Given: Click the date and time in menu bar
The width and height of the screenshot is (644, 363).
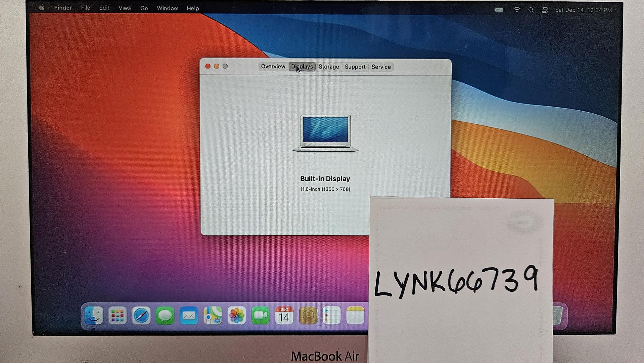Looking at the screenshot, I should pos(583,10).
